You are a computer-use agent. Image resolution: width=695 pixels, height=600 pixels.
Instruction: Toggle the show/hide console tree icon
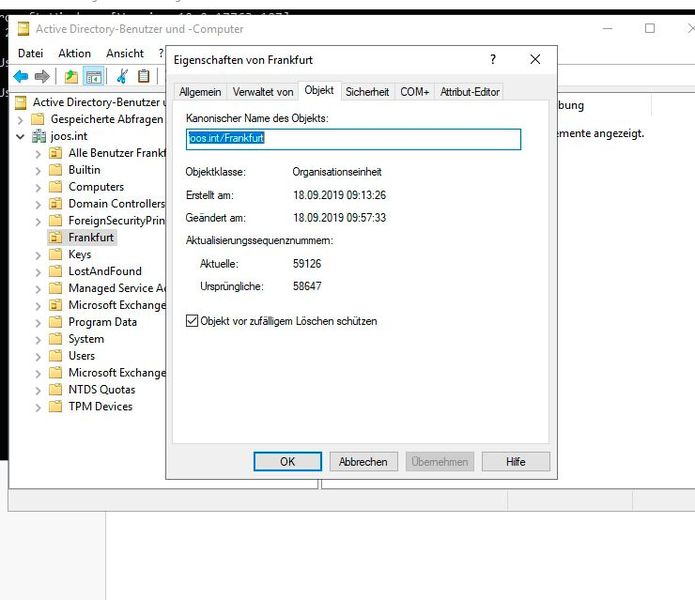tap(93, 76)
